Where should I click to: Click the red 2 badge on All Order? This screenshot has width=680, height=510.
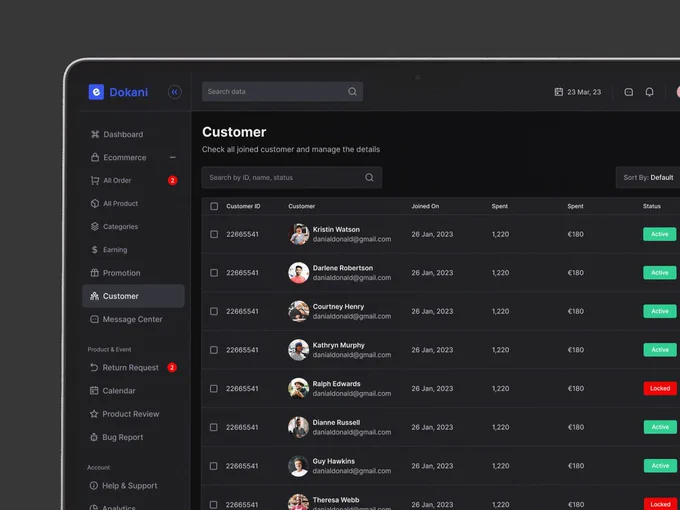[173, 180]
